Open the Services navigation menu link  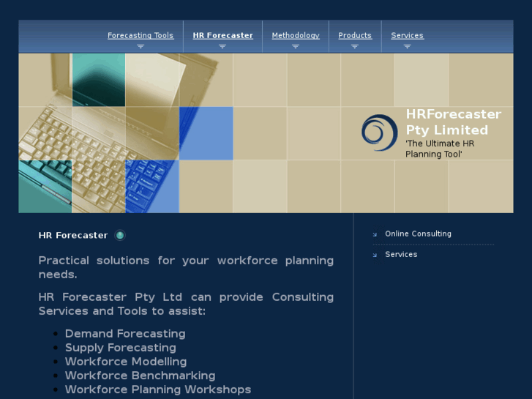tap(407, 35)
